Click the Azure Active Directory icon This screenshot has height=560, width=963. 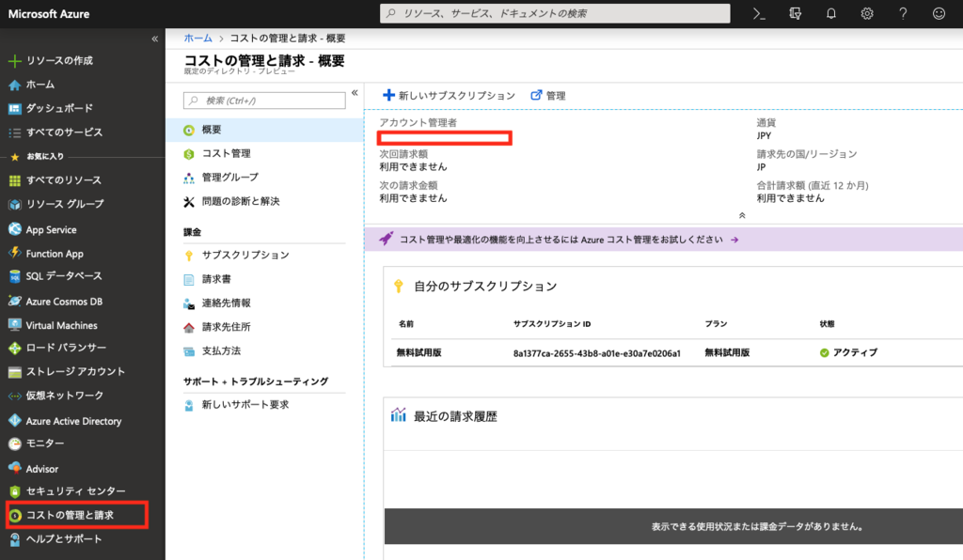tap(15, 421)
